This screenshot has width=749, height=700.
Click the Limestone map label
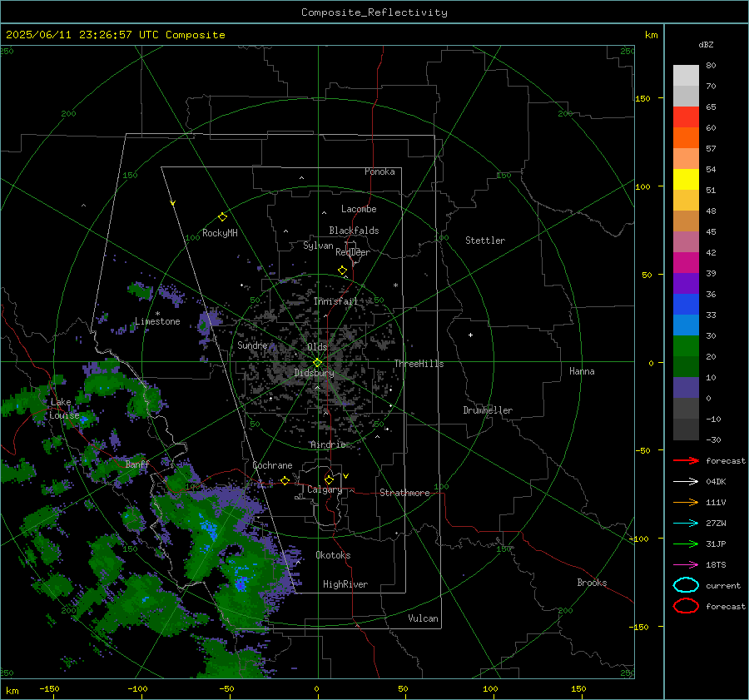coord(157,321)
